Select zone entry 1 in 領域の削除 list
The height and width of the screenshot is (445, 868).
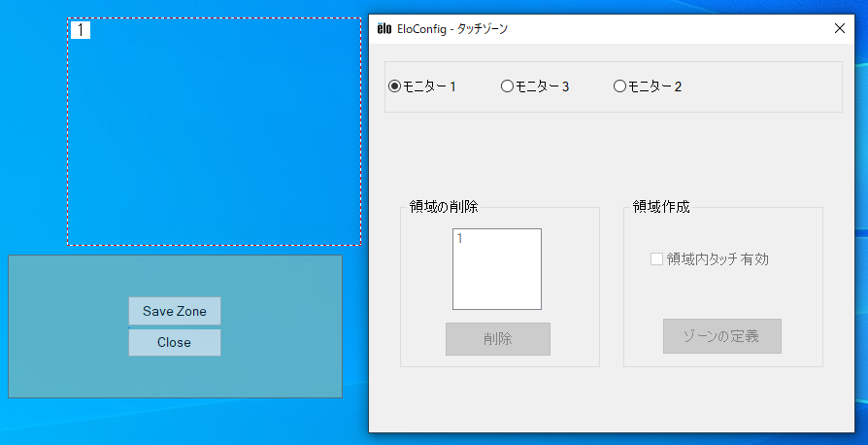(x=460, y=239)
